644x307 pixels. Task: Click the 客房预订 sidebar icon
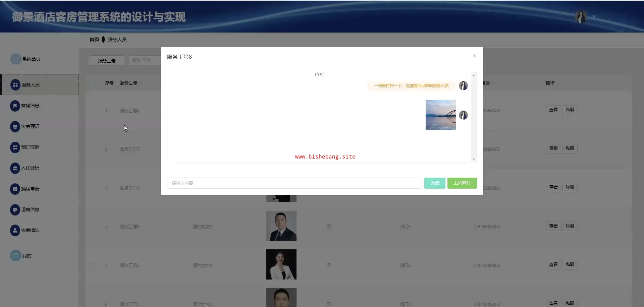[x=15, y=126]
